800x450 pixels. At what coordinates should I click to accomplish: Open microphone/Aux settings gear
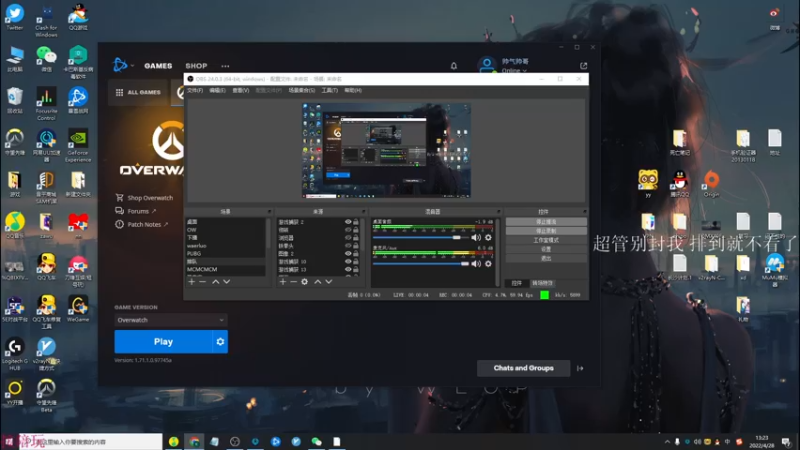pos(488,264)
